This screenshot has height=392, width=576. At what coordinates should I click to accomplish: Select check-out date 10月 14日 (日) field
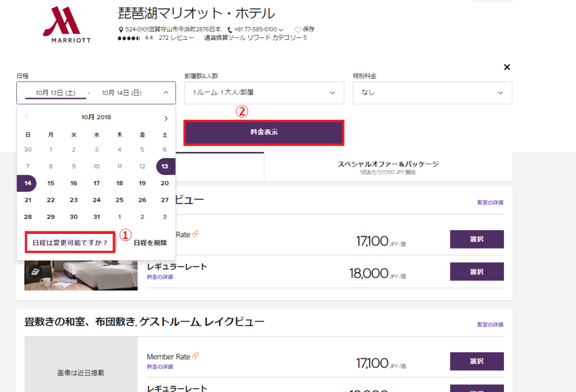pos(121,93)
